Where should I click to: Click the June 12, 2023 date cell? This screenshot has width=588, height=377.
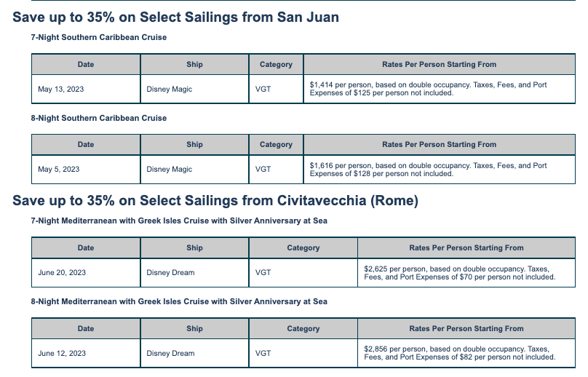point(62,353)
